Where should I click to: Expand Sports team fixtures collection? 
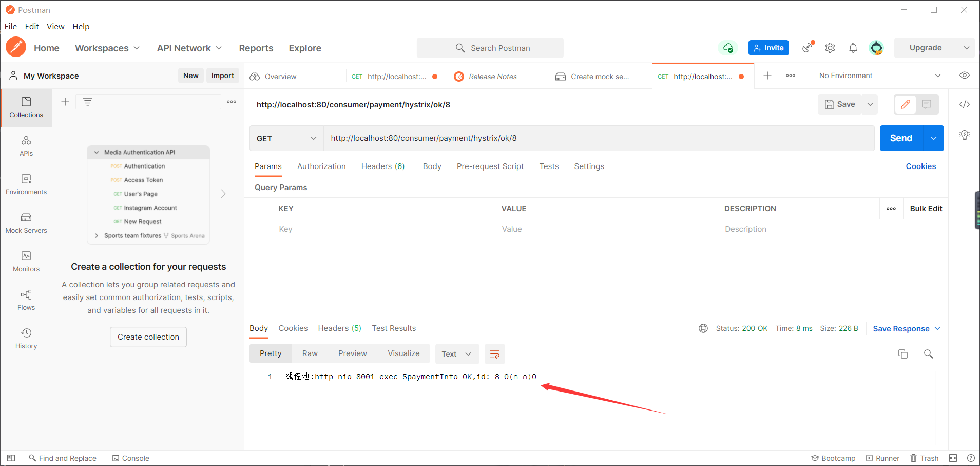pos(97,235)
